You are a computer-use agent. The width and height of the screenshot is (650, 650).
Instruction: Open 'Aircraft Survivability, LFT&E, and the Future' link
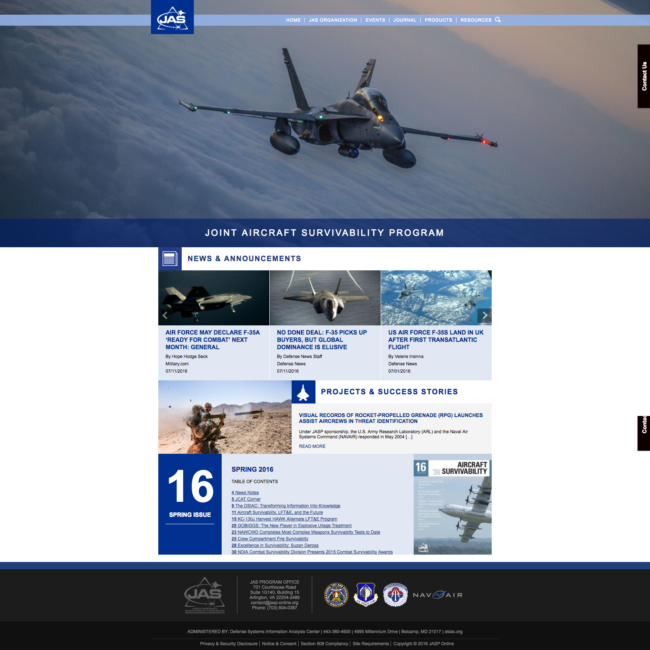pos(277,512)
